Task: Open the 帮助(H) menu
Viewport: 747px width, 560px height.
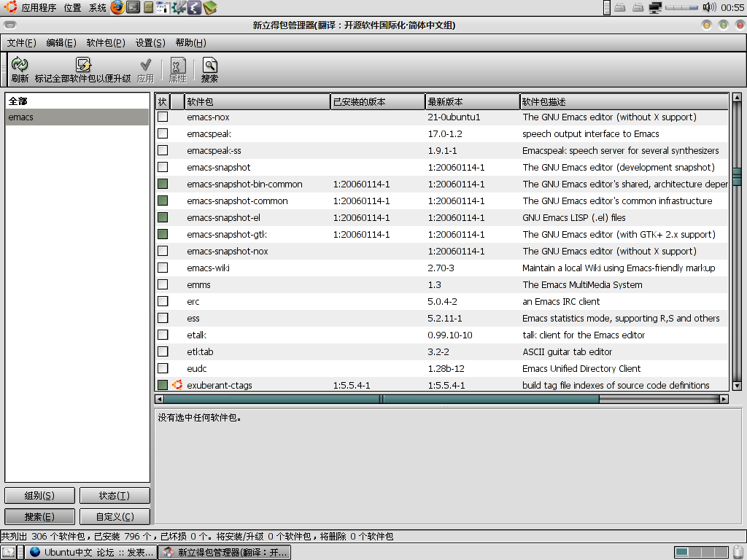Action: (x=190, y=43)
